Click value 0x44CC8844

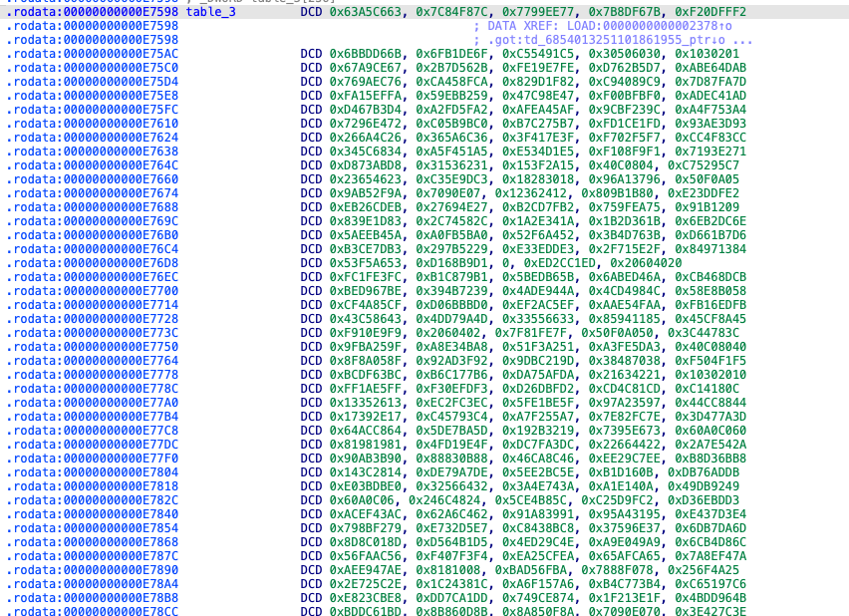pos(710,403)
